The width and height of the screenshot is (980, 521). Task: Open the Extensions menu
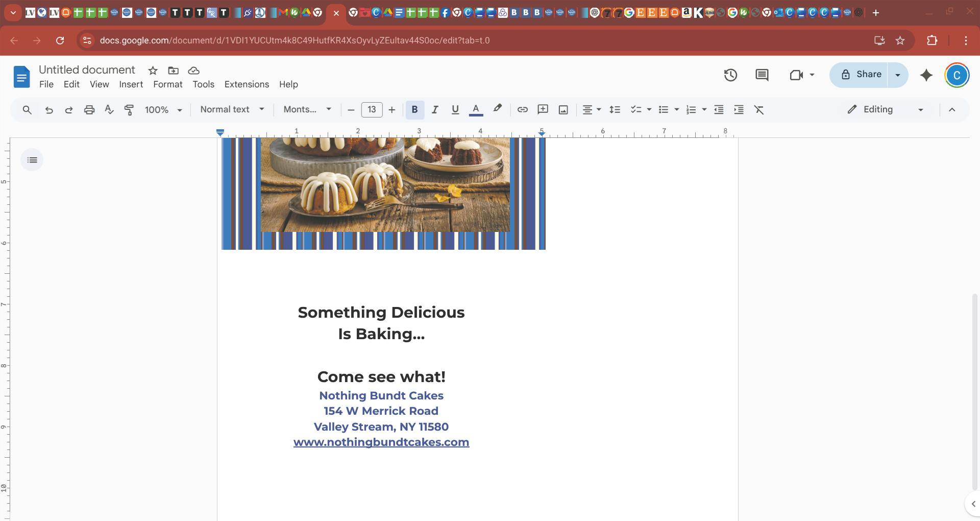point(247,85)
